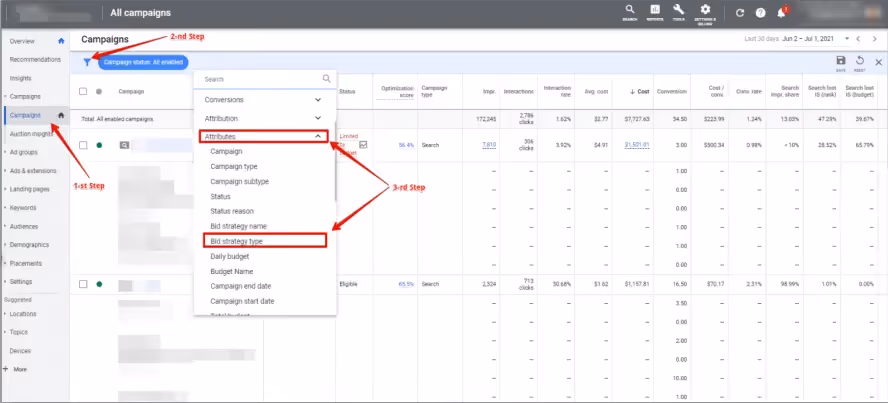Screen dimensions: 888x403
Task: Open the Tools wrench icon
Action: click(x=678, y=11)
